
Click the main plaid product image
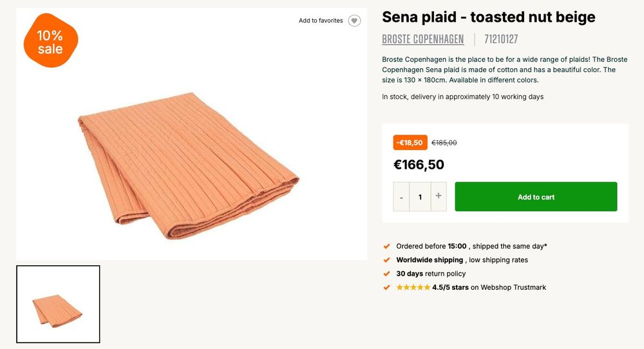click(189, 165)
